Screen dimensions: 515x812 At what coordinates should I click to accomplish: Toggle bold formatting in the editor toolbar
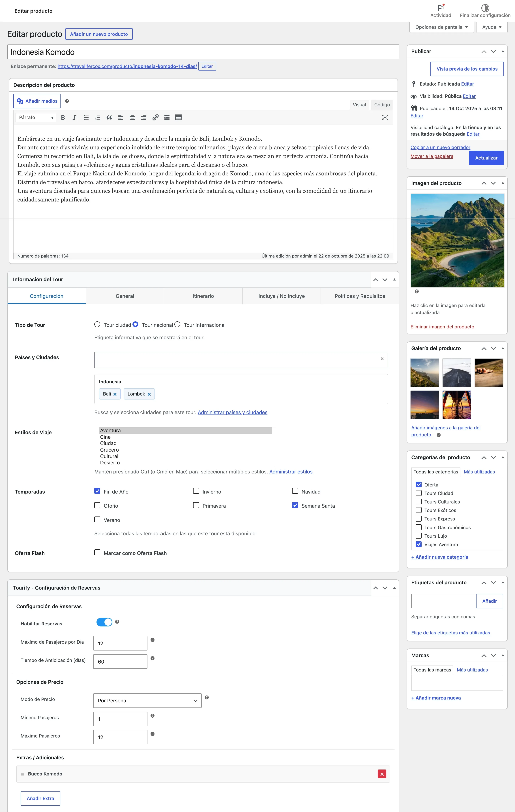tap(63, 117)
